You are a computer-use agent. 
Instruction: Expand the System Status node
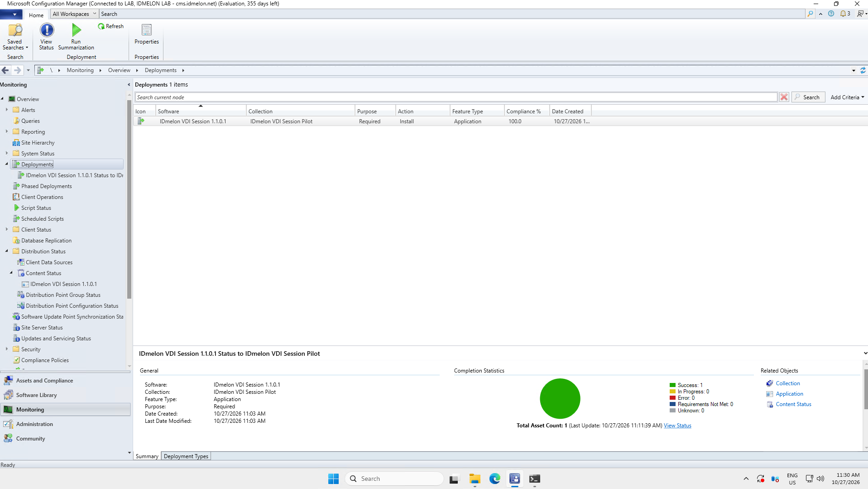click(x=7, y=153)
